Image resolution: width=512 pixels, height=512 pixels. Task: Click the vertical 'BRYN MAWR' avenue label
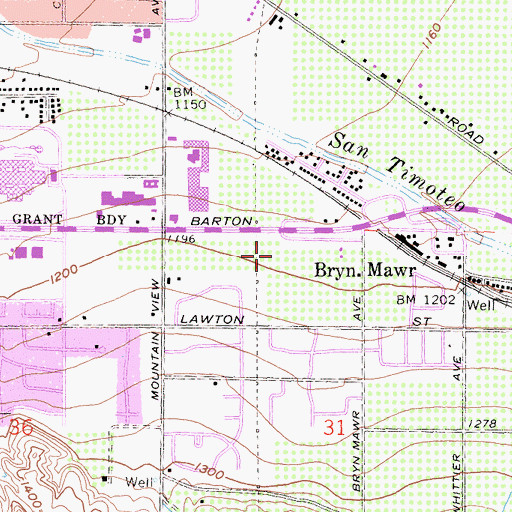click(x=357, y=451)
